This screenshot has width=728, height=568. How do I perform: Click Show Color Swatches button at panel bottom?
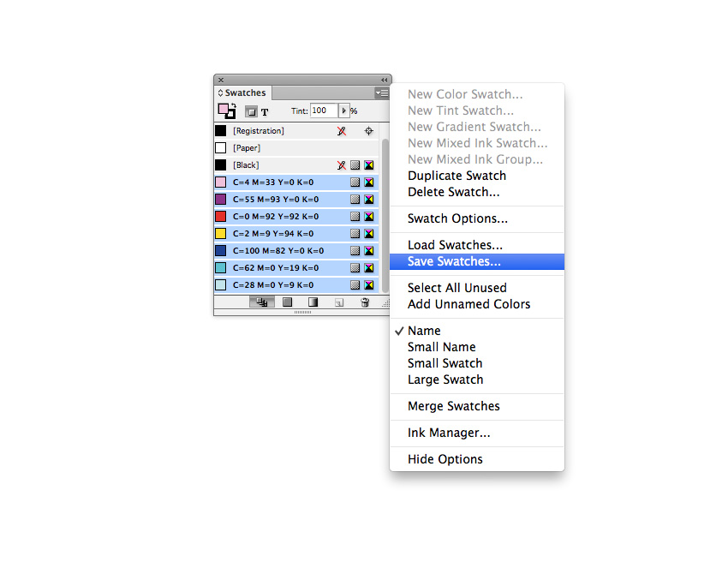click(288, 302)
